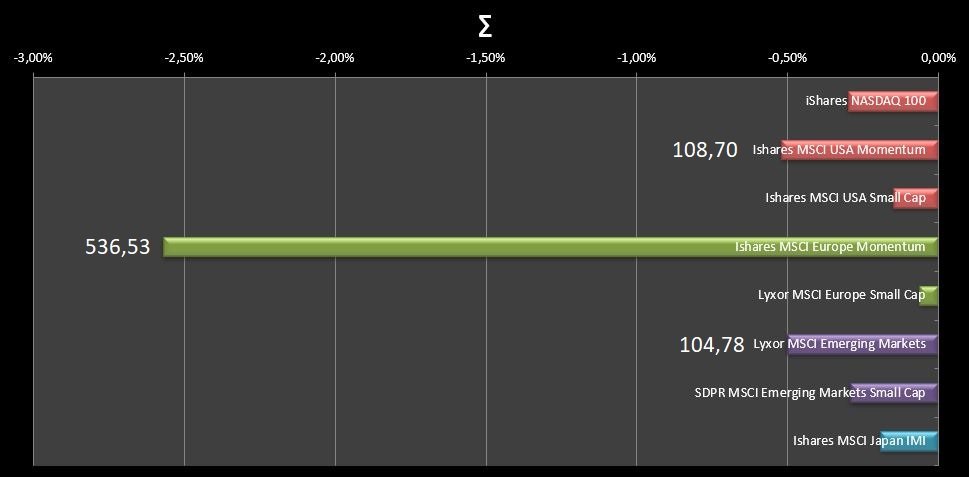Select the 536,53 data label
This screenshot has height=477, width=969.
pyautogui.click(x=118, y=247)
